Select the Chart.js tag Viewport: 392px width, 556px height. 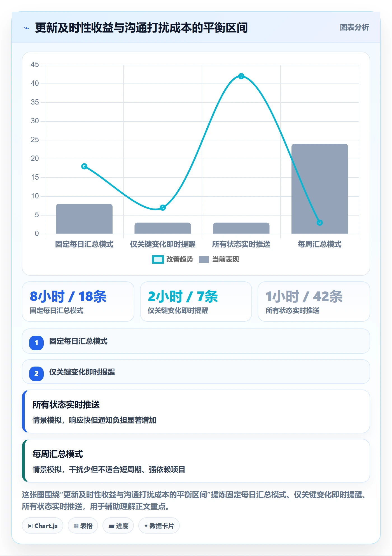(43, 526)
